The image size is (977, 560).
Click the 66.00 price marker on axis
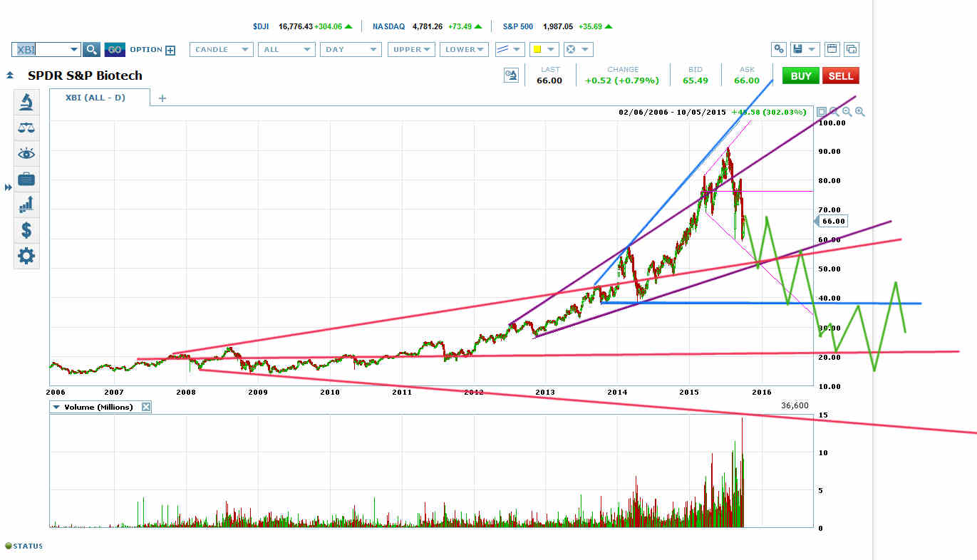tap(832, 221)
